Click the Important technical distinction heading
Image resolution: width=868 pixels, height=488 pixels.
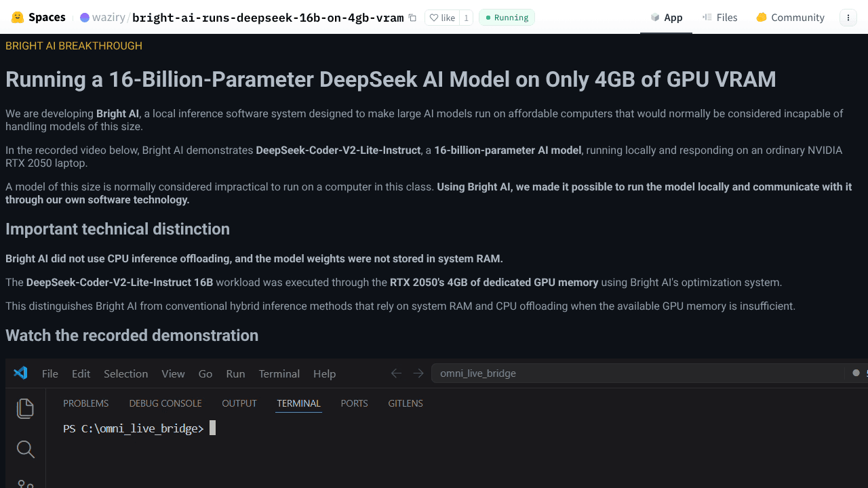[x=117, y=229]
